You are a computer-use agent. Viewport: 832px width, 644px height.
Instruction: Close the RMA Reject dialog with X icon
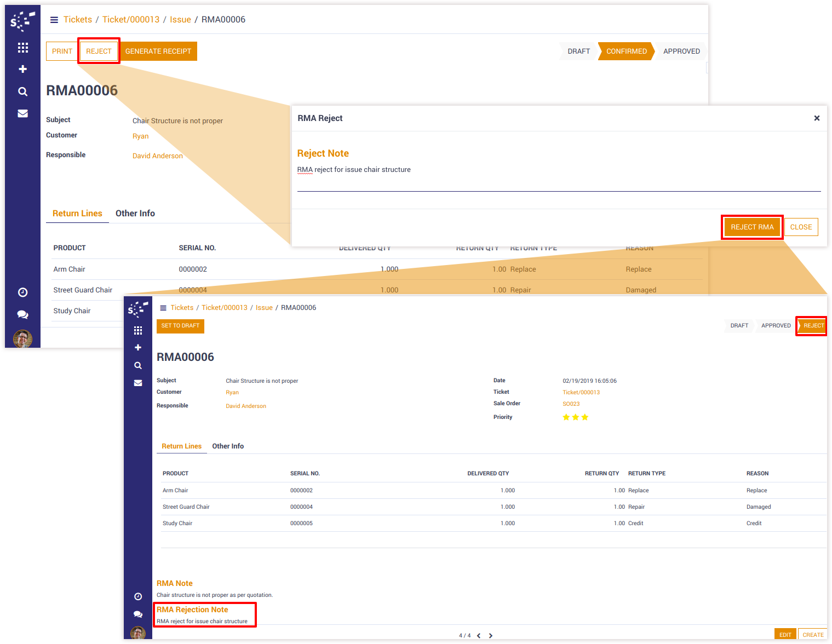coord(816,118)
